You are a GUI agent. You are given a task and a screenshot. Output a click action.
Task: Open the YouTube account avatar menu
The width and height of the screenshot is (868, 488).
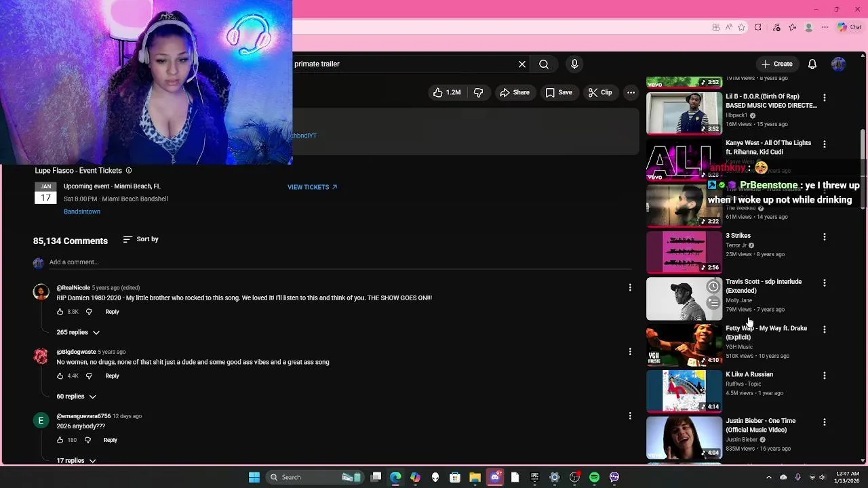(839, 64)
